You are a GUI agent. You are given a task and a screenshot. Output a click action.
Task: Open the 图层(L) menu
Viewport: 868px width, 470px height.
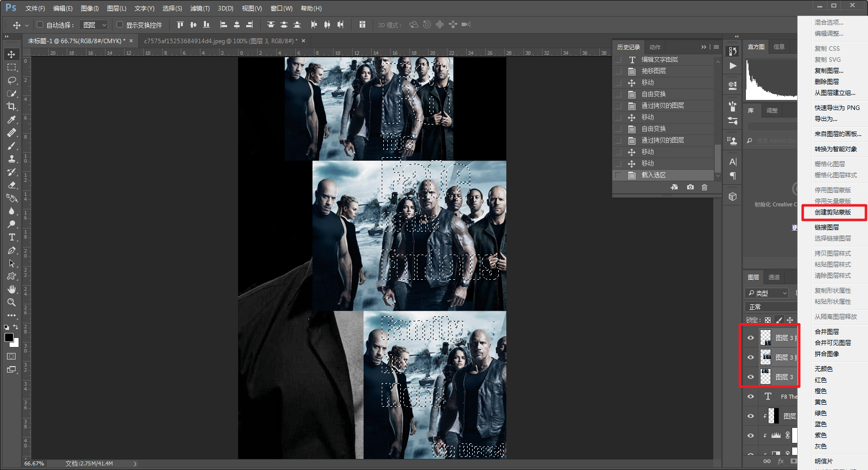117,9
